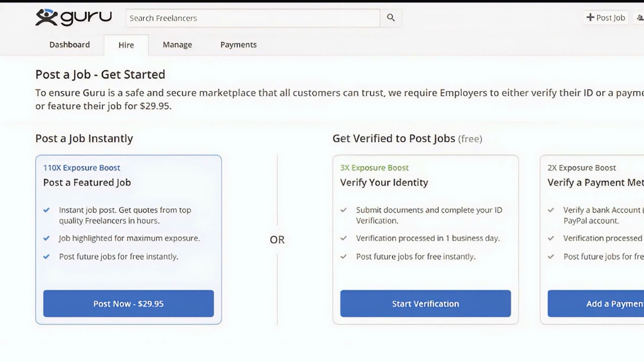The image size is (644, 362).
Task: Click Post Now - $29.95 button
Action: click(128, 303)
